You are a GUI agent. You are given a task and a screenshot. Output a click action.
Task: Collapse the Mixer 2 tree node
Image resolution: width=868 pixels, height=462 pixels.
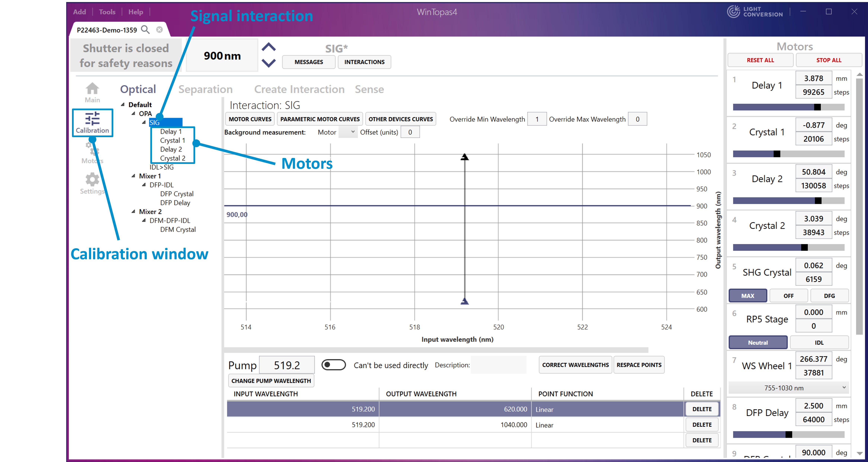tap(133, 211)
